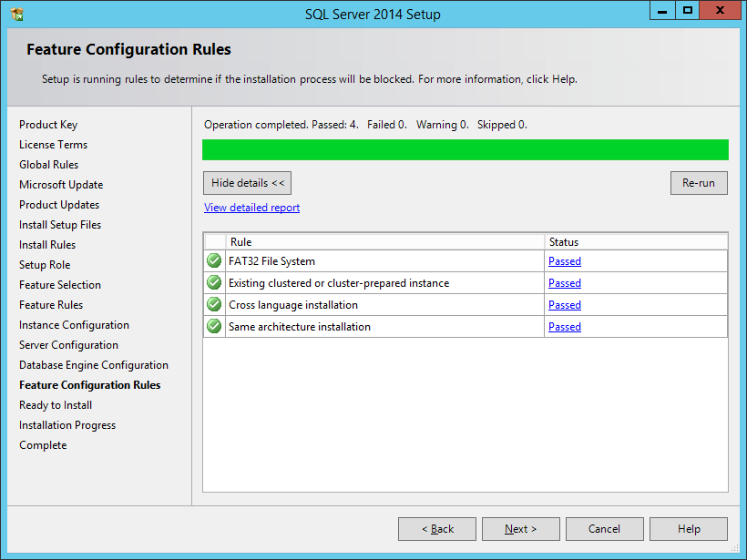
Task: Click the SQL Server Setup title bar icon
Action: click(17, 14)
